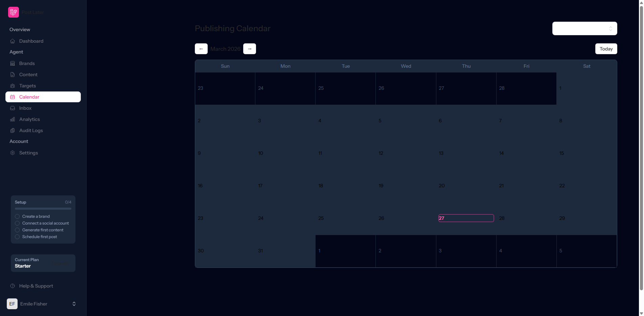Click the Help & Support question mark icon
Screen dimensions: 644x316
pos(13,286)
